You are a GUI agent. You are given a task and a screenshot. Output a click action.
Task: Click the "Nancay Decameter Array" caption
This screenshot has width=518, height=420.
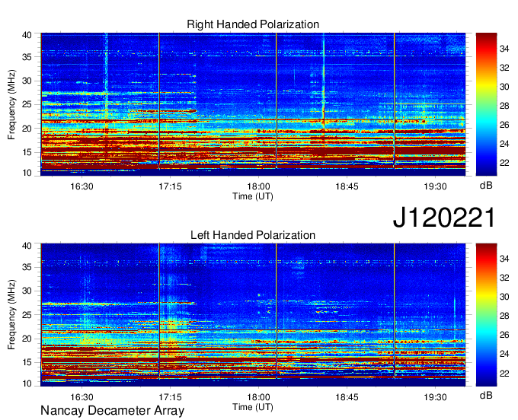[x=112, y=411]
